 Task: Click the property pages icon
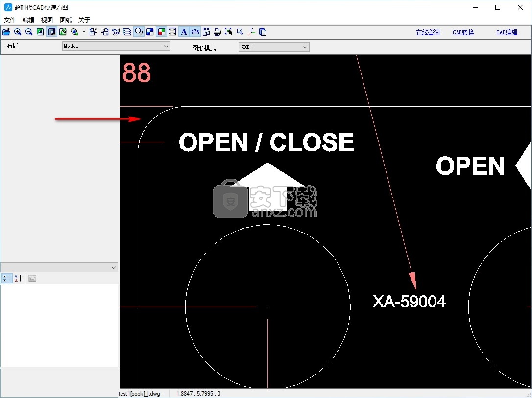point(32,279)
